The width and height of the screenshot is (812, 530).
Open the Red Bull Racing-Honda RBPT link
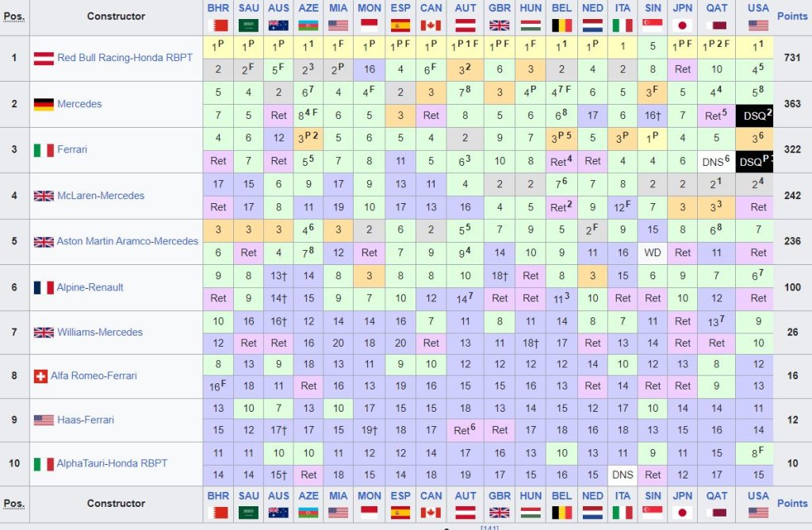tap(124, 58)
